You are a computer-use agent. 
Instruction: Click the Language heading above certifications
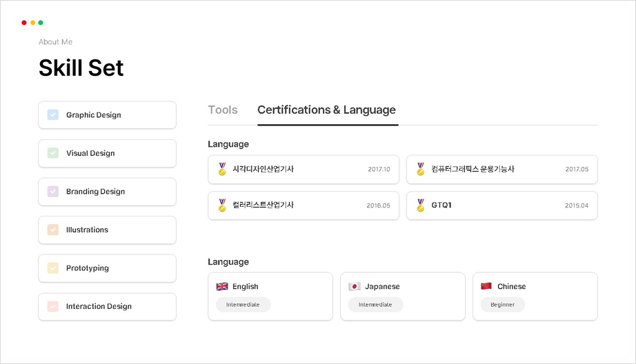pos(228,144)
